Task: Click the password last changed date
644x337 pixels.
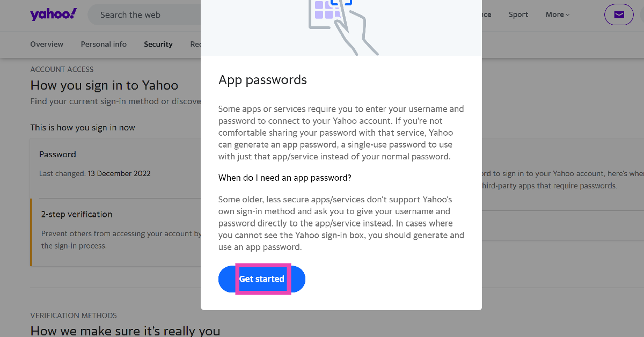Action: point(119,173)
